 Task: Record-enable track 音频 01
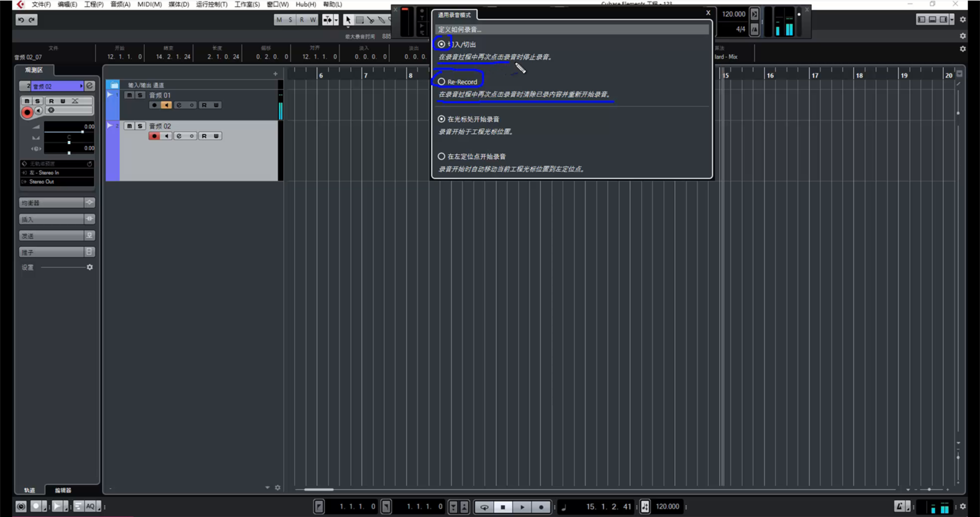pos(154,105)
